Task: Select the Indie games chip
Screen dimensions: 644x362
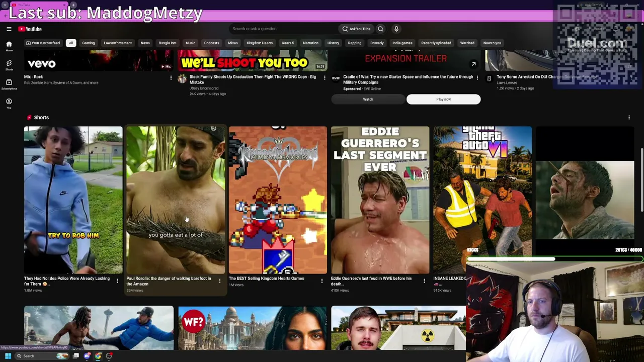Action: pos(402,43)
